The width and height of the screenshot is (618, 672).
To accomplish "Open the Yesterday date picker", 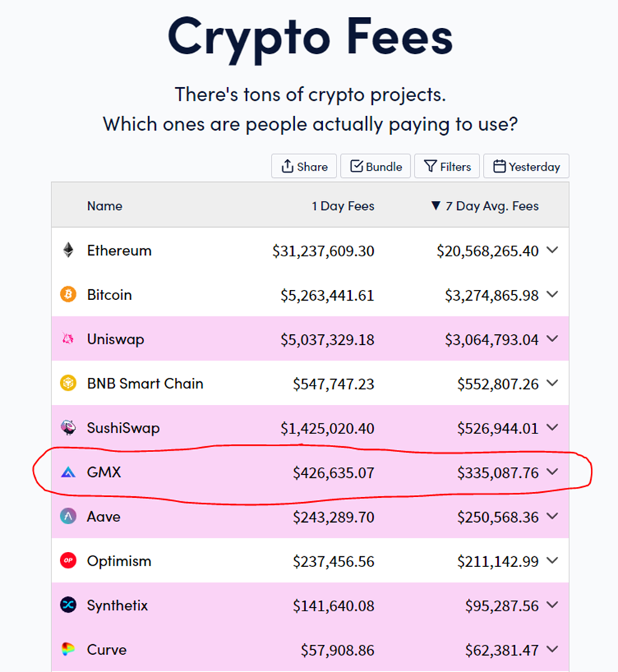I will pos(526,166).
